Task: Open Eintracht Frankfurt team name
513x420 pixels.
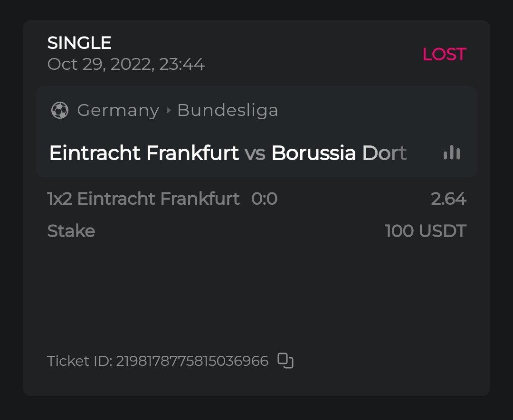Action: (144, 153)
